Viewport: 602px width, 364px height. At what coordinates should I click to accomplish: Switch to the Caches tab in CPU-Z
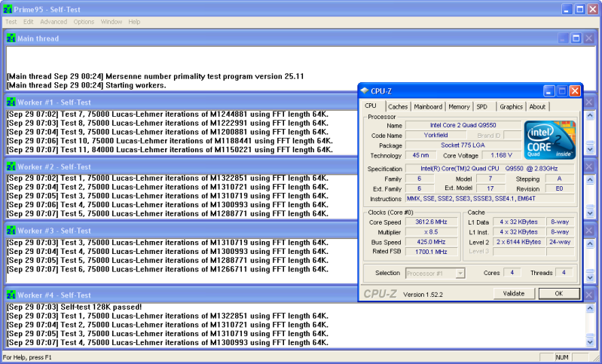tap(398, 107)
